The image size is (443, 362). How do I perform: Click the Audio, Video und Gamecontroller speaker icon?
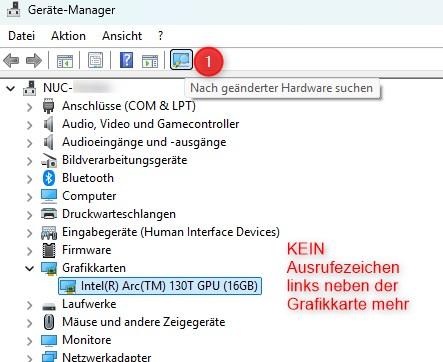tap(49, 124)
